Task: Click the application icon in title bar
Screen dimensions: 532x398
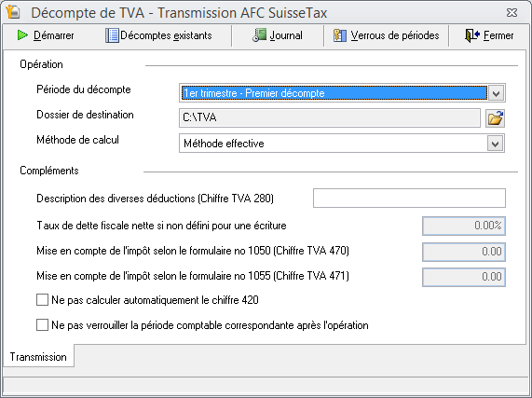Action: coord(13,12)
